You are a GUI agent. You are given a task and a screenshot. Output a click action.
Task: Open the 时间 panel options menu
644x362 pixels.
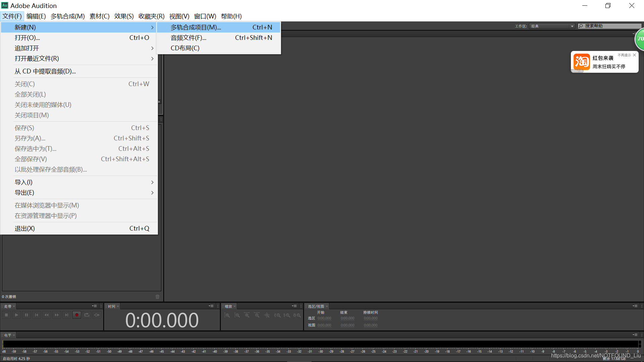tap(211, 306)
